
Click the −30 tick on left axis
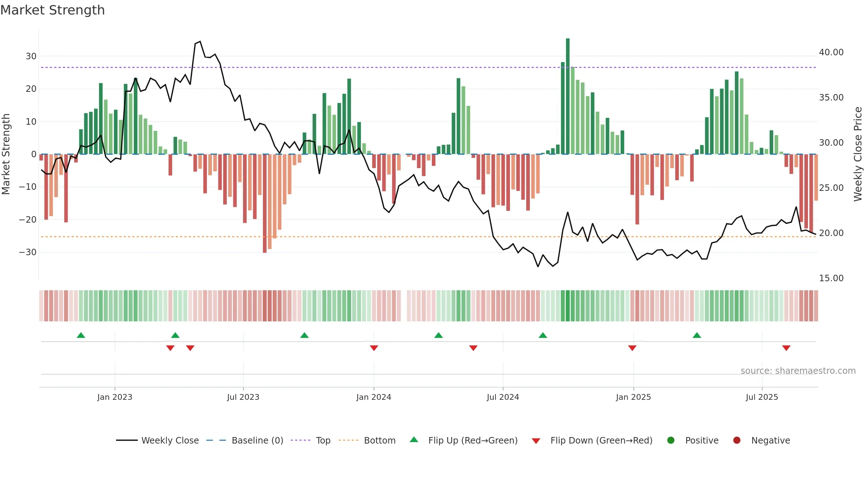pos(28,252)
